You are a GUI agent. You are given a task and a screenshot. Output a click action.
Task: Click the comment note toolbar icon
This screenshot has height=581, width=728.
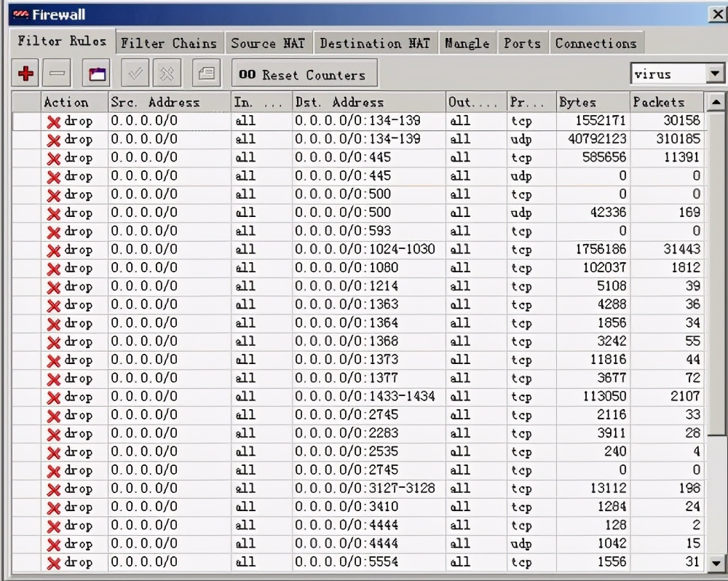[x=206, y=74]
